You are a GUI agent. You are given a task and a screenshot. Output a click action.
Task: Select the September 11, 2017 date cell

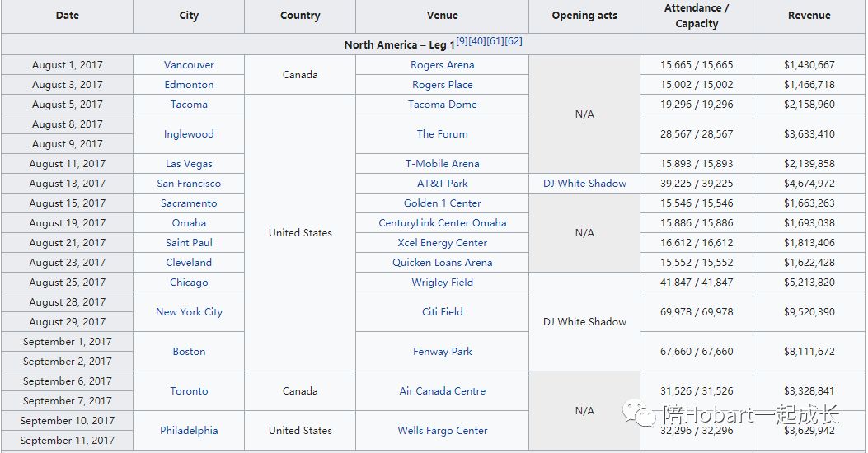coord(67,441)
